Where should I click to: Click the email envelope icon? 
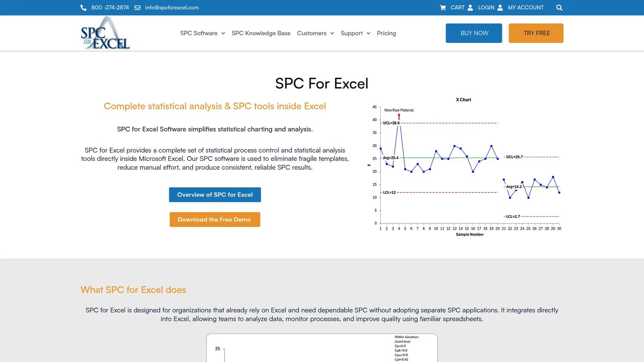[x=137, y=8]
